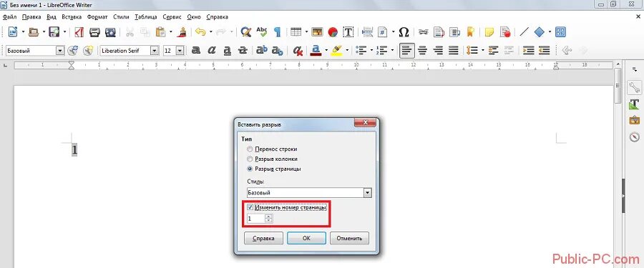Apply superscript formatting
Image resolution: width=644 pixels, height=268 pixels.
(262, 51)
